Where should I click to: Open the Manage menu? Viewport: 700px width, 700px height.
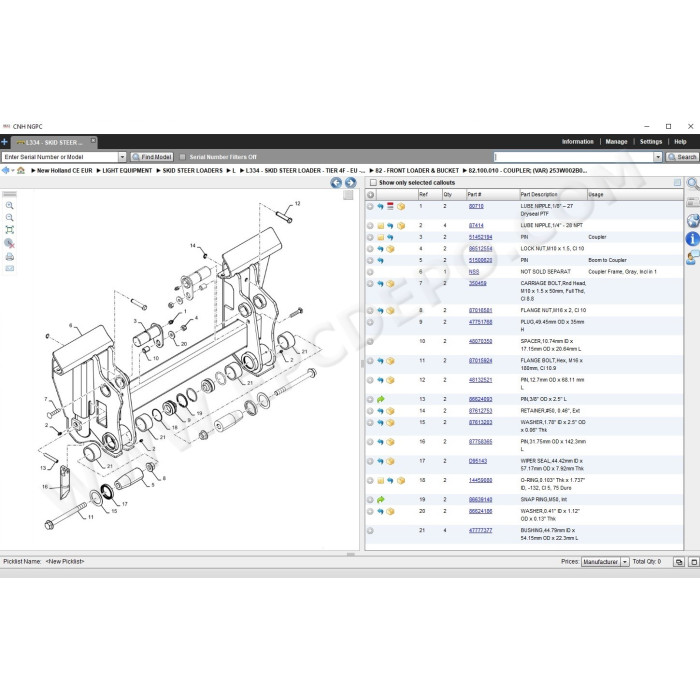616,142
